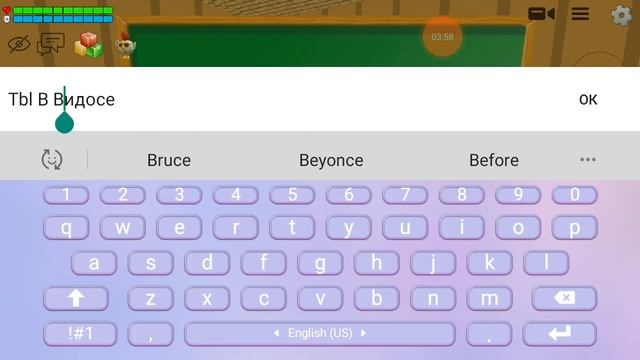
Task: Switch to symbols with the !#1 key
Action: coord(80,334)
